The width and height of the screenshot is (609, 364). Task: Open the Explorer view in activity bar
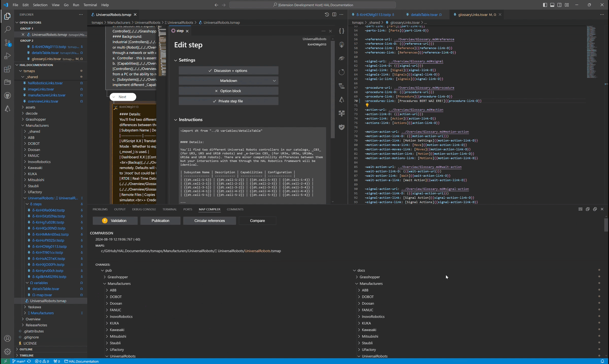point(7,16)
